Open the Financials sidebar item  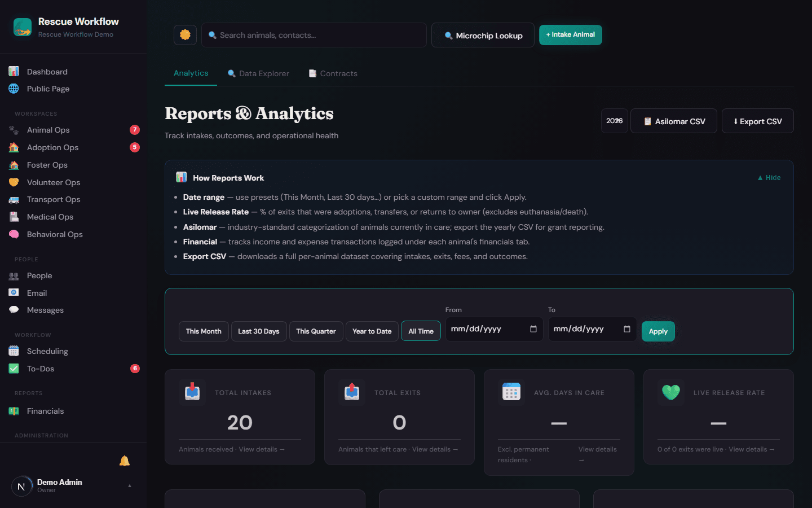point(73,411)
